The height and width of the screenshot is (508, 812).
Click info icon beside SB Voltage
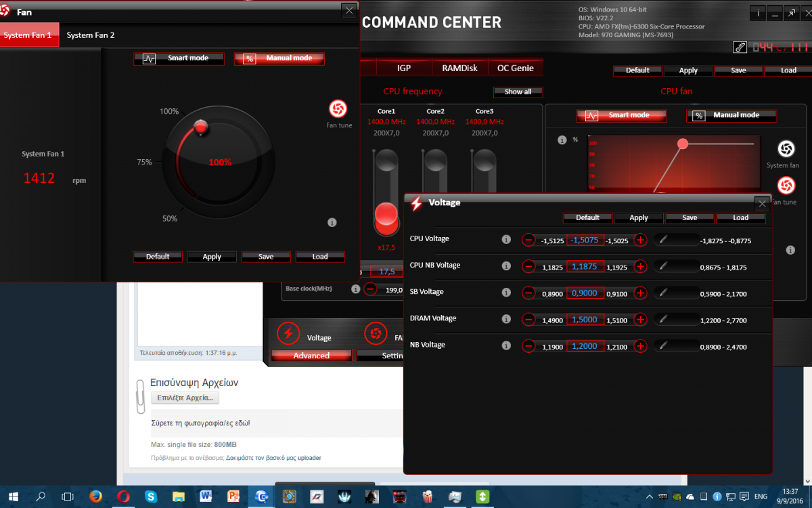(x=505, y=293)
